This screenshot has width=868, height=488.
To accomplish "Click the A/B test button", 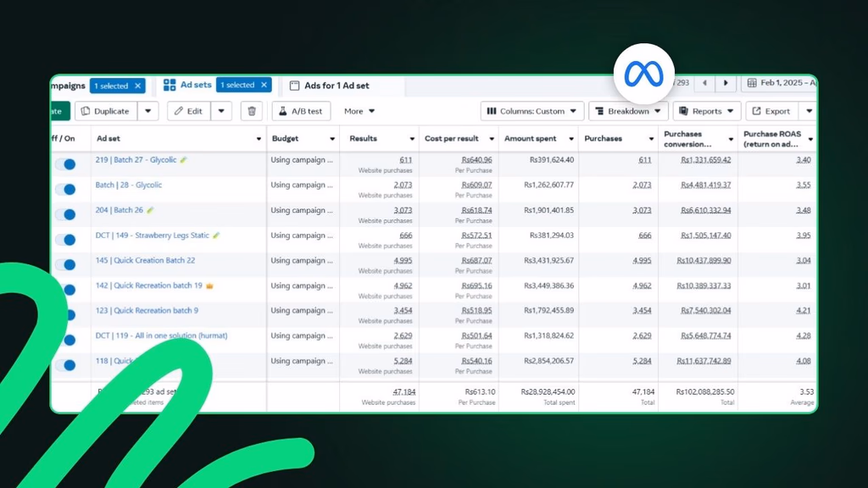I will [301, 111].
